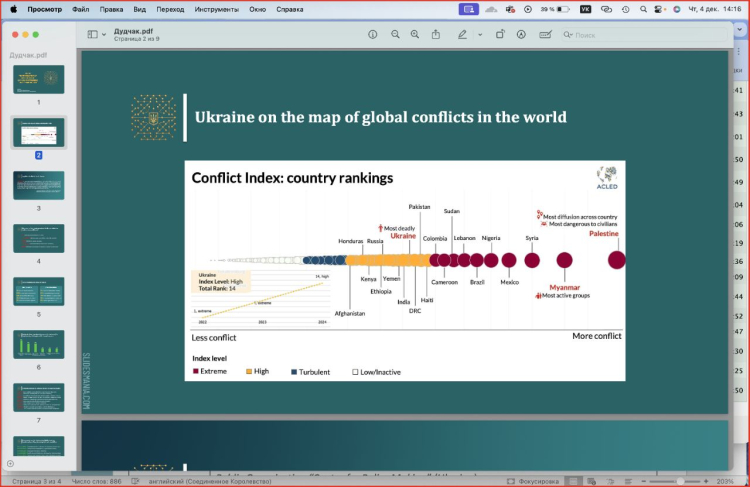Toggle Фокусировка focus mode in status bar
The width and height of the screenshot is (750, 487).
pyautogui.click(x=537, y=481)
